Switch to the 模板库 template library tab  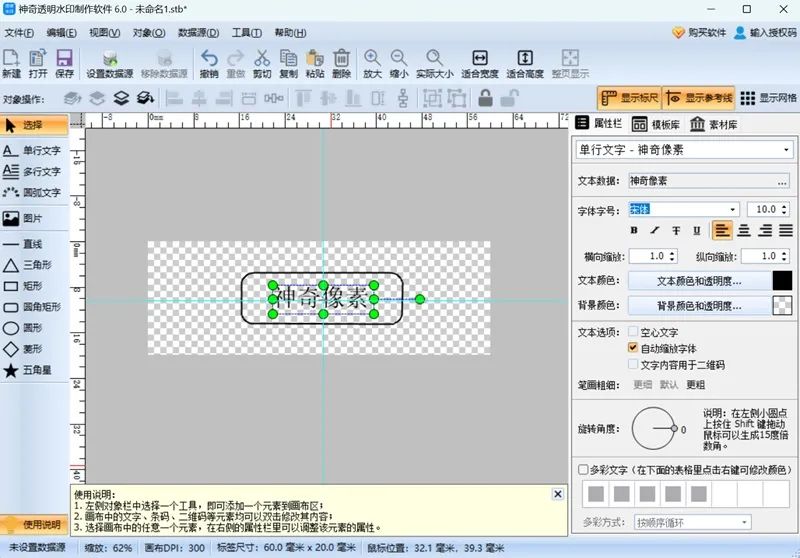click(656, 124)
